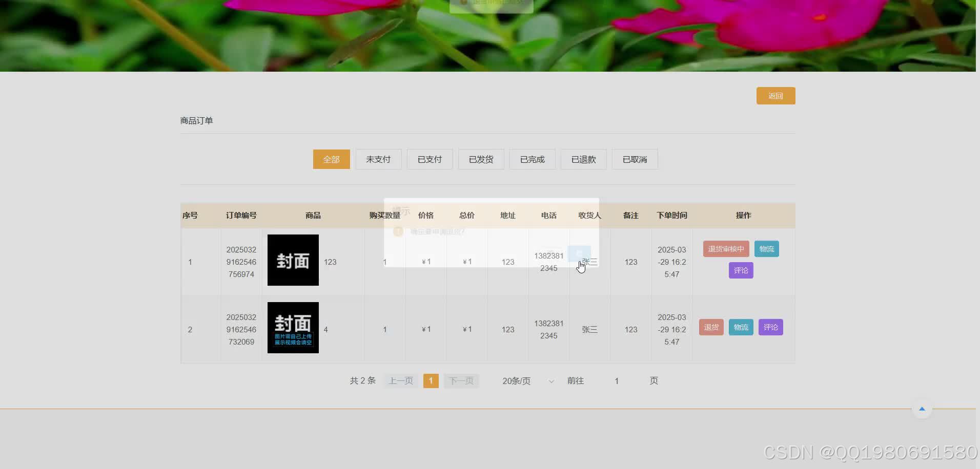Select the 已支付 order filter
This screenshot has height=469, width=980.
(x=430, y=159)
